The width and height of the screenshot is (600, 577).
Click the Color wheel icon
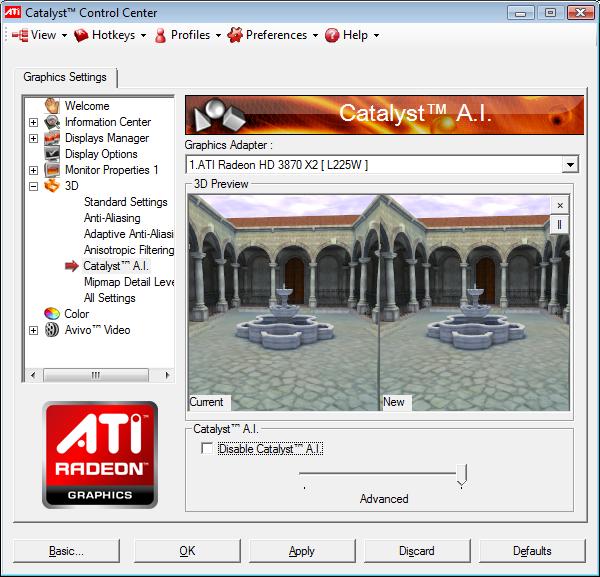tap(52, 314)
